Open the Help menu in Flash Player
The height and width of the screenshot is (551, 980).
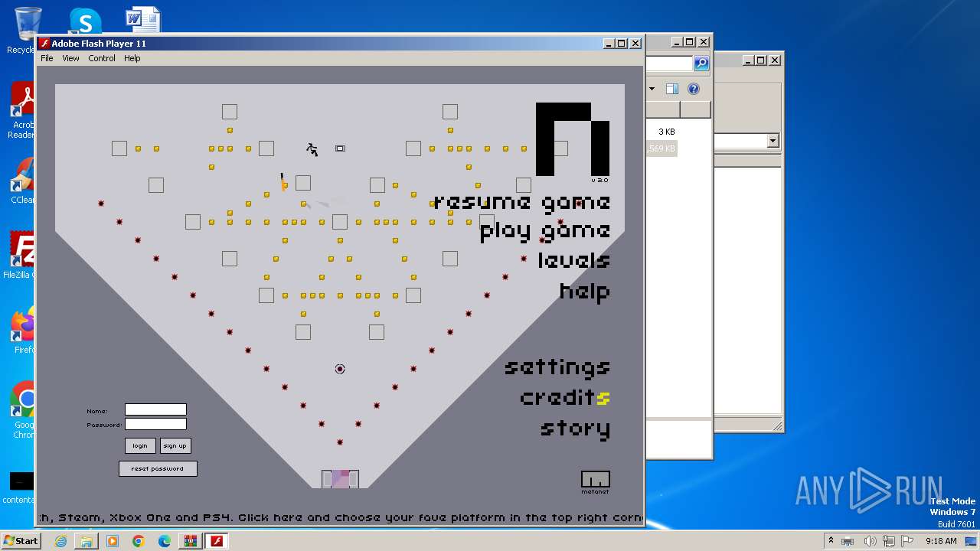coord(132,58)
